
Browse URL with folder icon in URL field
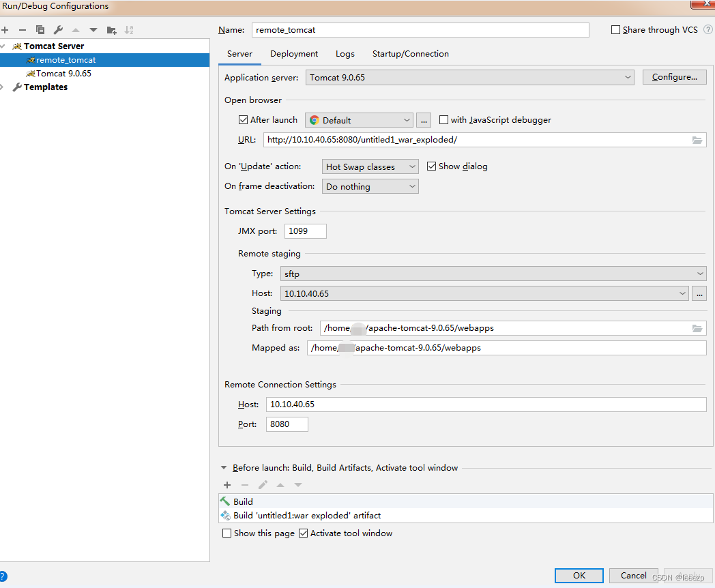(x=697, y=140)
